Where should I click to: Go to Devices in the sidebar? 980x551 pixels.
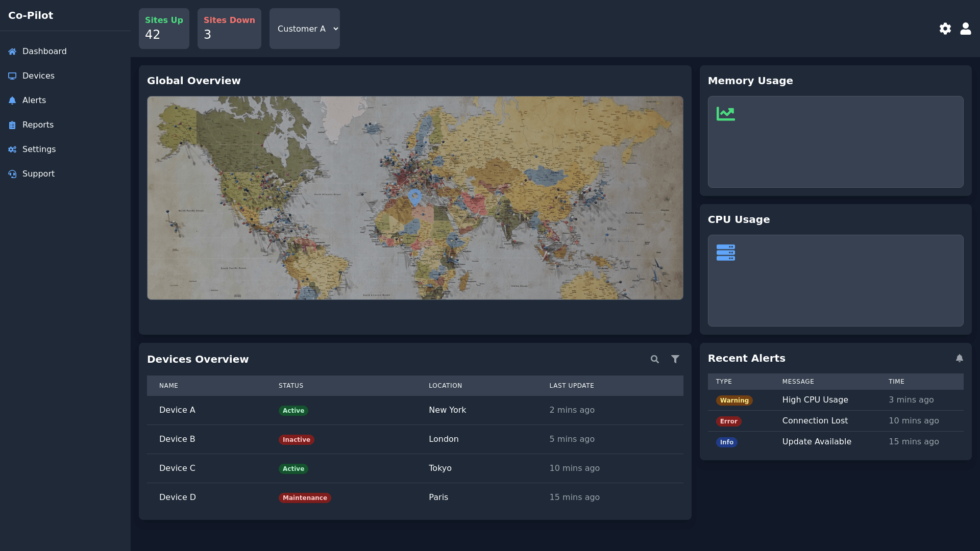[x=38, y=76]
